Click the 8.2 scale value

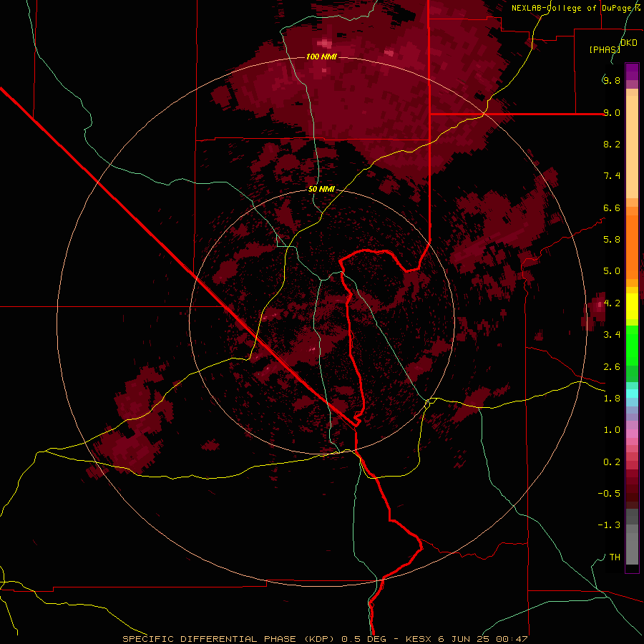(x=612, y=144)
